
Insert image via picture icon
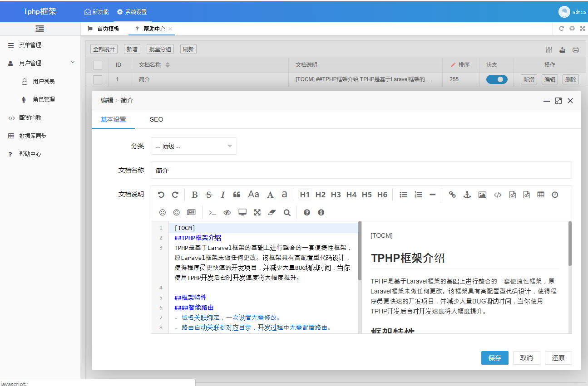[482, 195]
